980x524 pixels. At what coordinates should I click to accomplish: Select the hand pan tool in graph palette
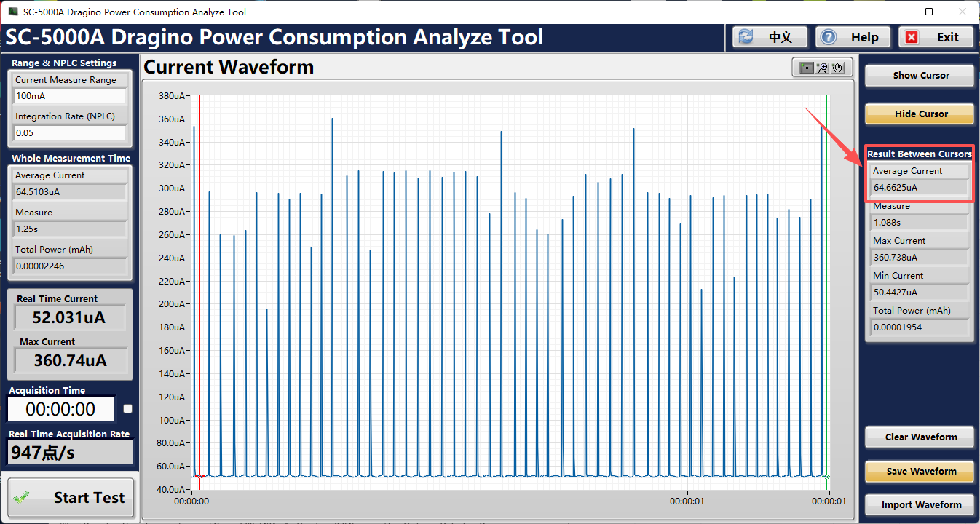pyautogui.click(x=838, y=68)
